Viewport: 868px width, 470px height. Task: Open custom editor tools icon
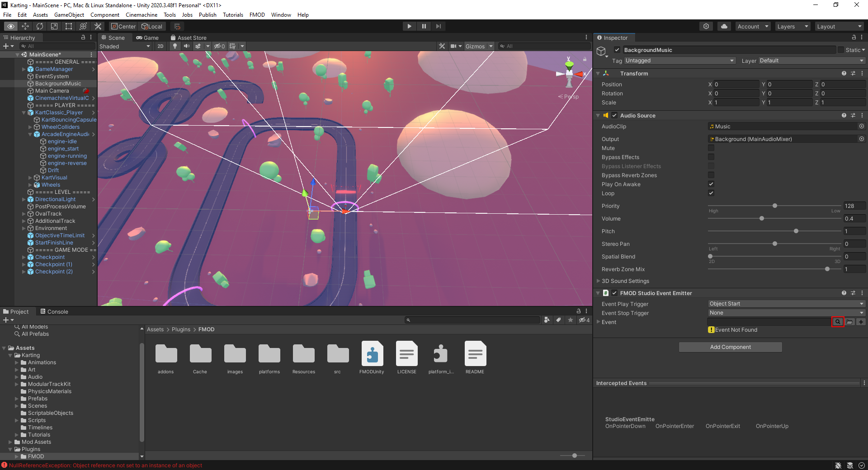(98, 26)
